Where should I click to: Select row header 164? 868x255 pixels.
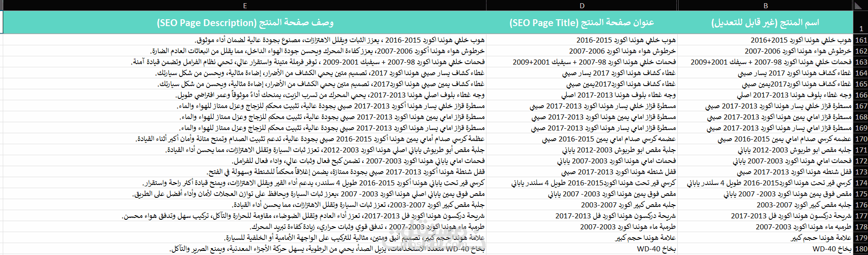(860, 73)
